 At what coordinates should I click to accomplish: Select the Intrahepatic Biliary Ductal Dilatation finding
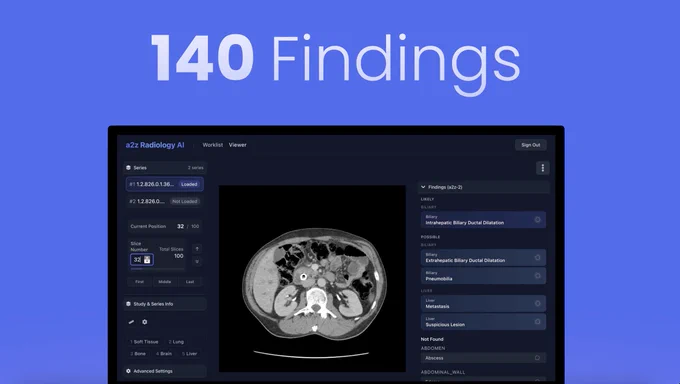tap(484, 220)
